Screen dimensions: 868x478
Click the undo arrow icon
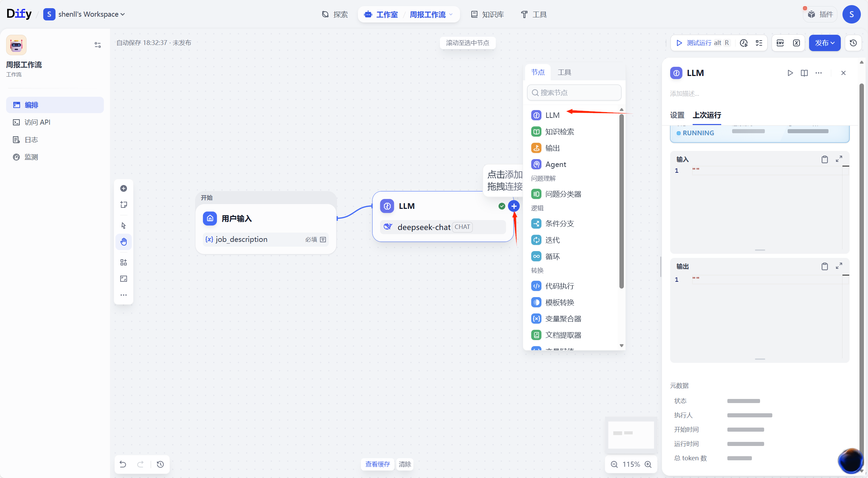point(123,464)
